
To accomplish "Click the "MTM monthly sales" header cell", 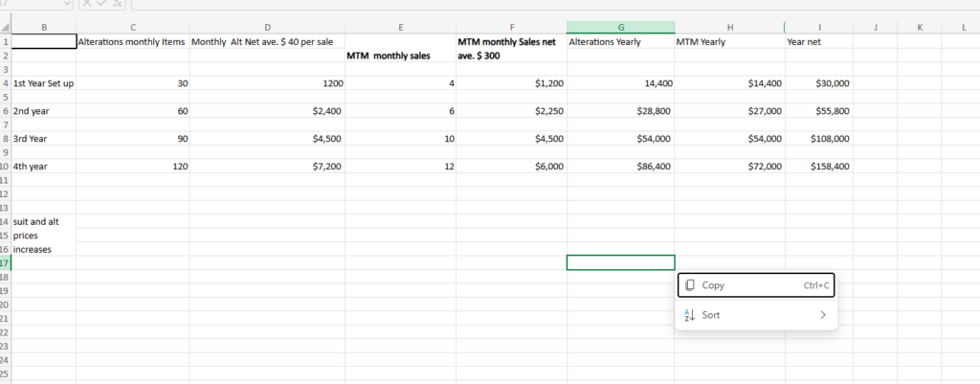I will 400,56.
